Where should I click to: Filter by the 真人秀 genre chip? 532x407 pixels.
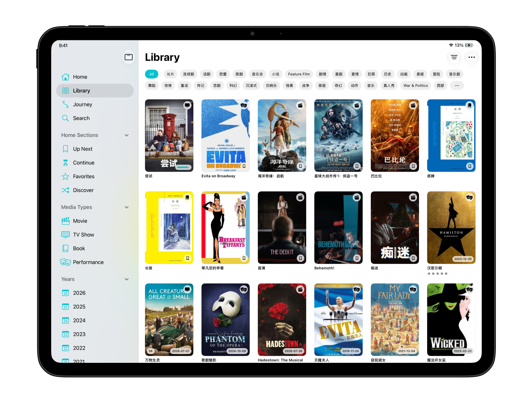[389, 86]
